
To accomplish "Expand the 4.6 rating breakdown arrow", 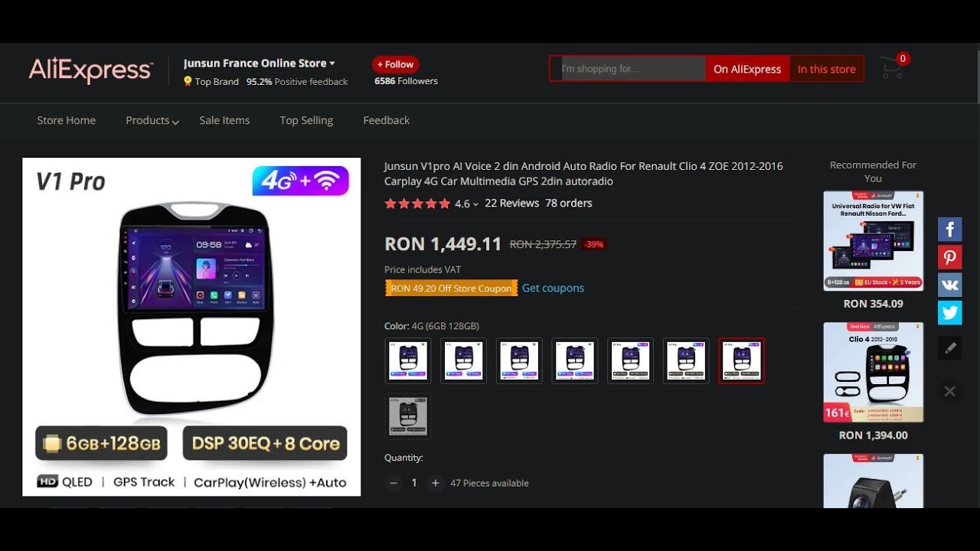I will point(475,204).
